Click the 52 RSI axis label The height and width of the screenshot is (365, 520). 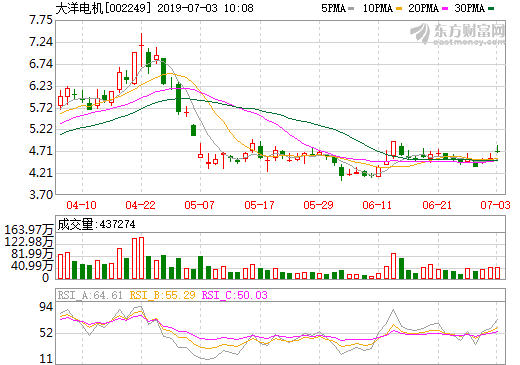pyautogui.click(x=46, y=333)
